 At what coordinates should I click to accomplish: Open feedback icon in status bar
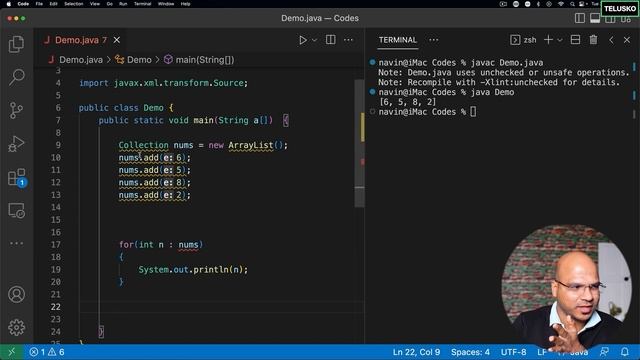click(604, 352)
